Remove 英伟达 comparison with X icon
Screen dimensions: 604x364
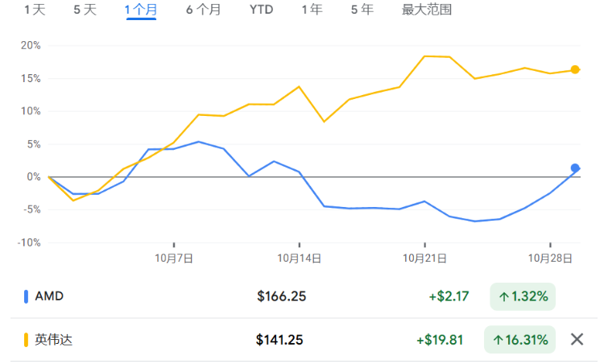click(x=577, y=339)
